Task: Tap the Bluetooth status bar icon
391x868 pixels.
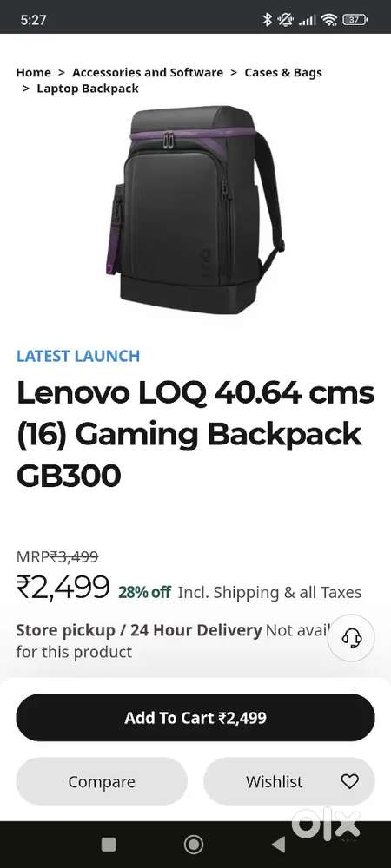Action: pos(268,20)
